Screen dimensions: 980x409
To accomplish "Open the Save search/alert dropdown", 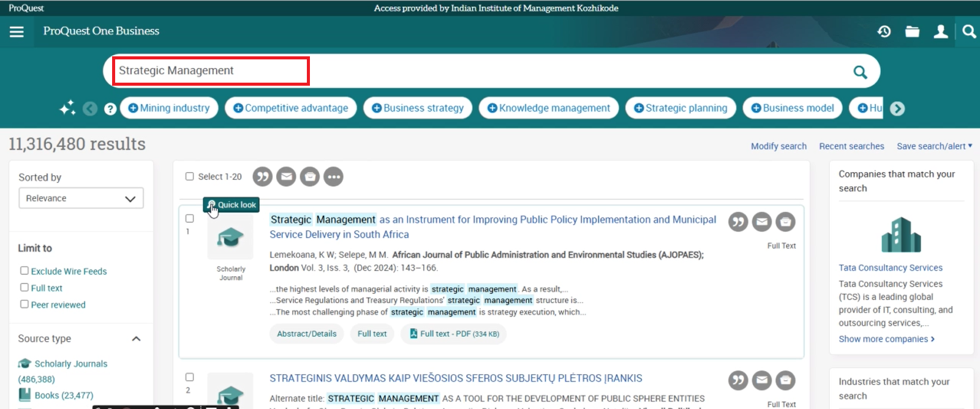I will (933, 146).
